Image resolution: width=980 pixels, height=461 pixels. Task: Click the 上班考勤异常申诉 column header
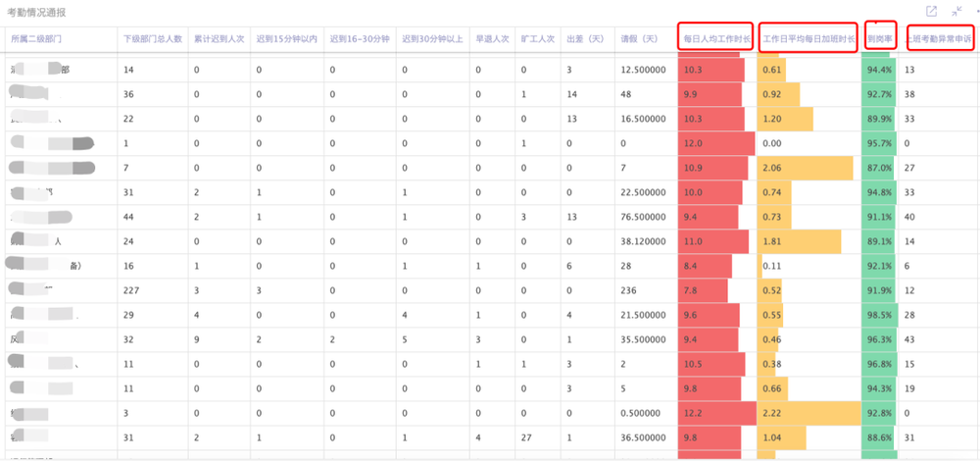click(940, 38)
